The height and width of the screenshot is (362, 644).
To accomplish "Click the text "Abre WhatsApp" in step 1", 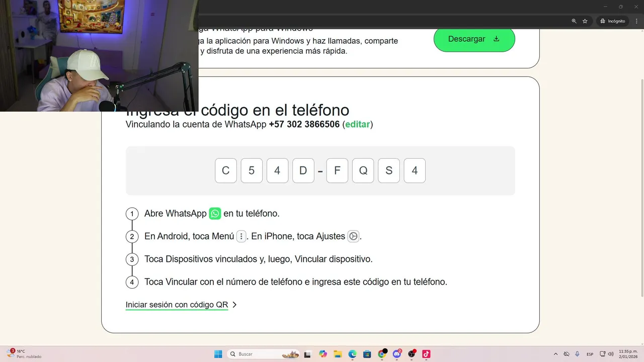I will pos(175,214).
